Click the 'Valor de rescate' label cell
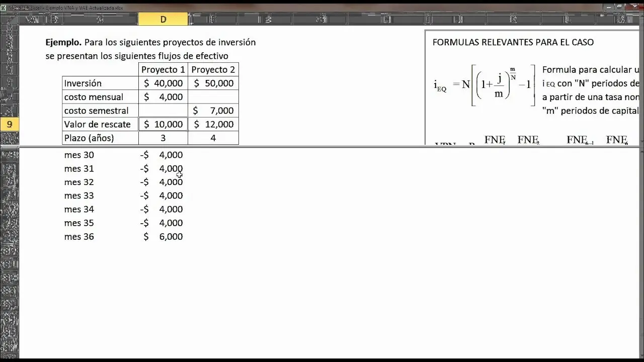This screenshot has width=644, height=362. coord(100,124)
